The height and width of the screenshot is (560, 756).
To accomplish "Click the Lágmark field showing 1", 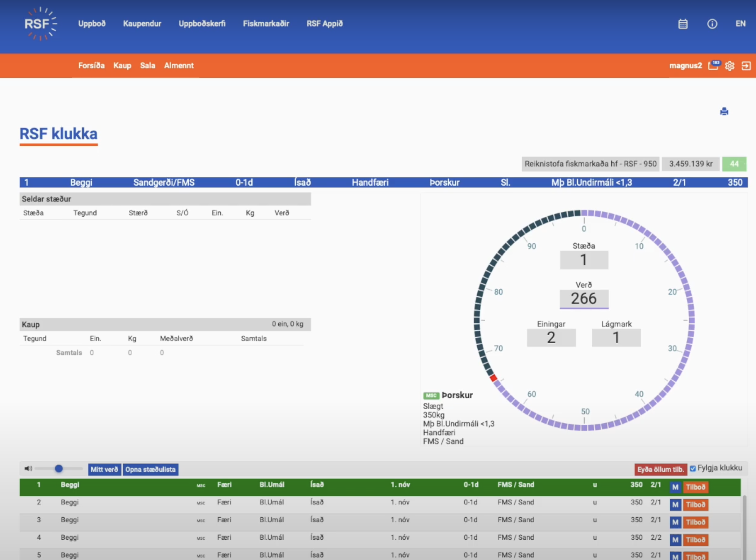I will click(616, 338).
